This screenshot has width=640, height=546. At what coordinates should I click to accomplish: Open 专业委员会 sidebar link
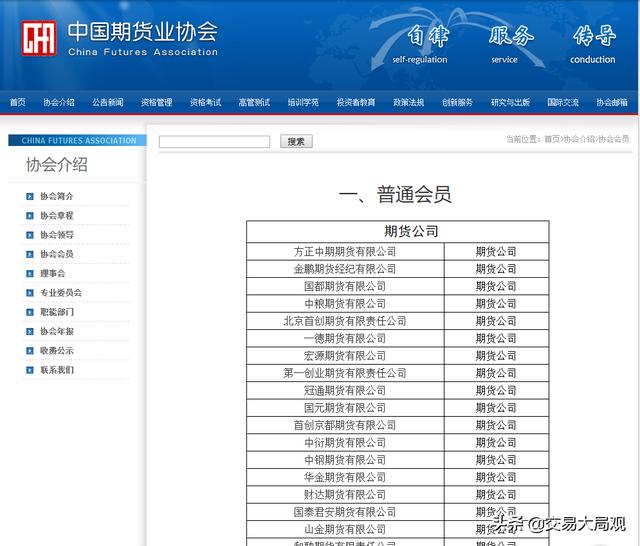[x=61, y=293]
